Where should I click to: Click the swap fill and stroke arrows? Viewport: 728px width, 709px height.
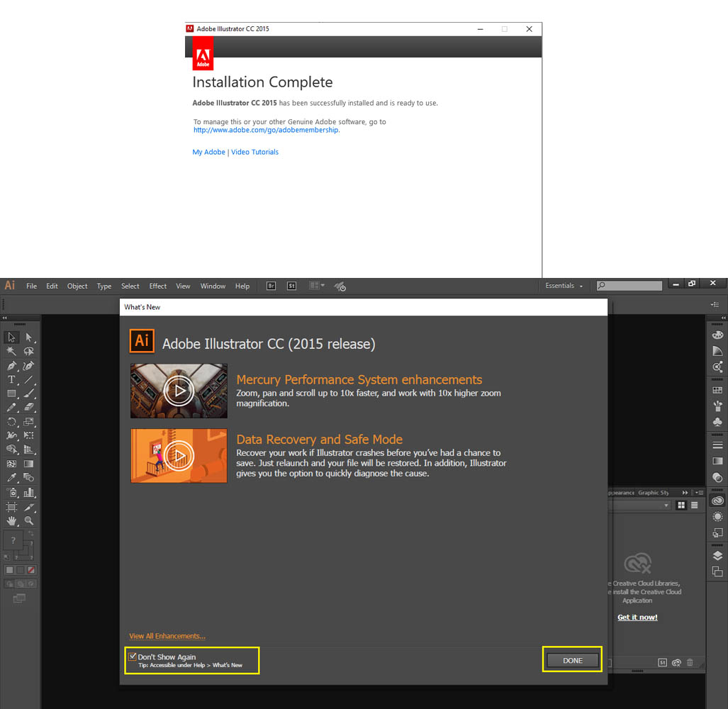tap(31, 533)
